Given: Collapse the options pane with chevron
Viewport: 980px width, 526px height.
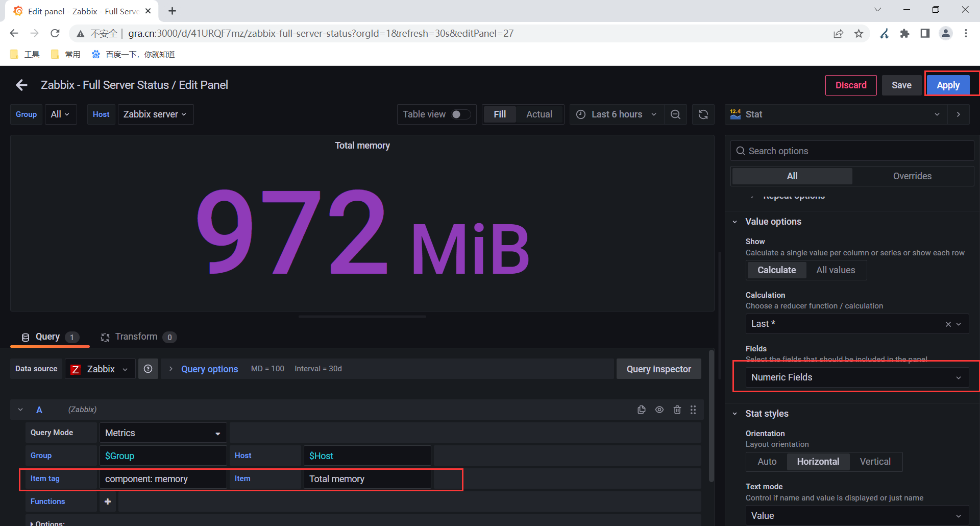Looking at the screenshot, I should point(959,114).
